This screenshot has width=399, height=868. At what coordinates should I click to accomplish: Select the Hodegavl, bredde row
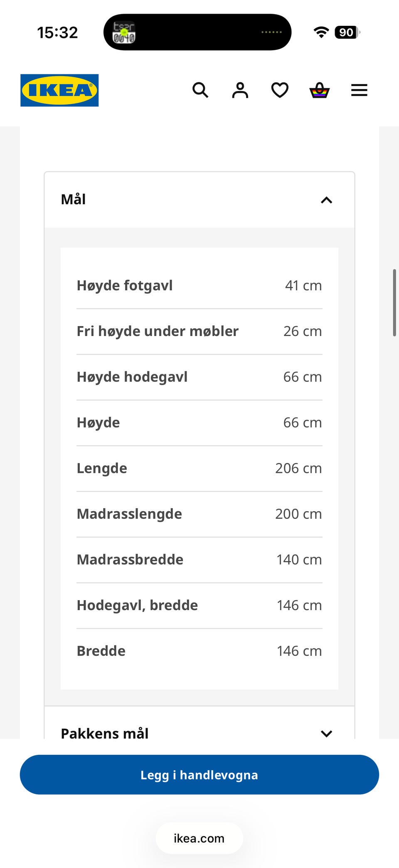click(x=199, y=606)
